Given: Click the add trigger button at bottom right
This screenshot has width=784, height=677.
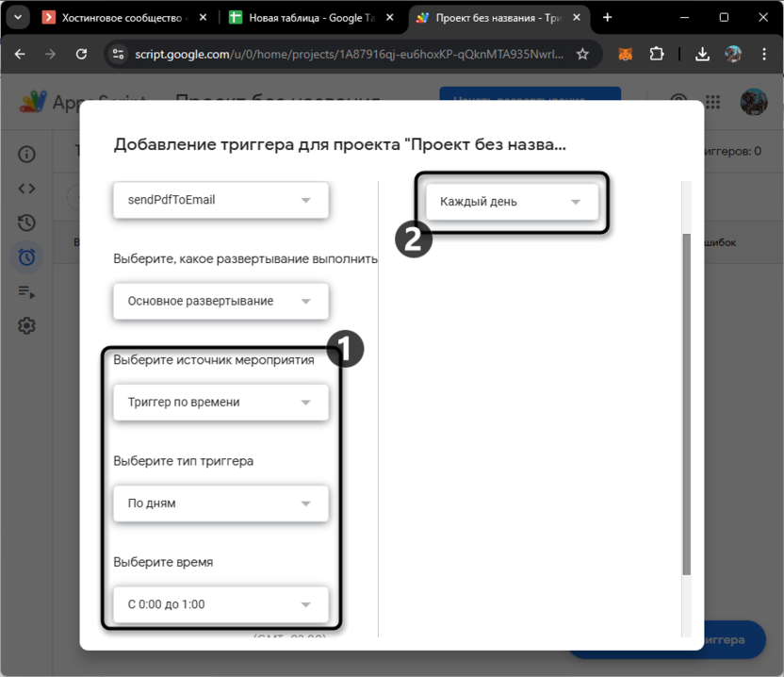Looking at the screenshot, I should click(735, 639).
